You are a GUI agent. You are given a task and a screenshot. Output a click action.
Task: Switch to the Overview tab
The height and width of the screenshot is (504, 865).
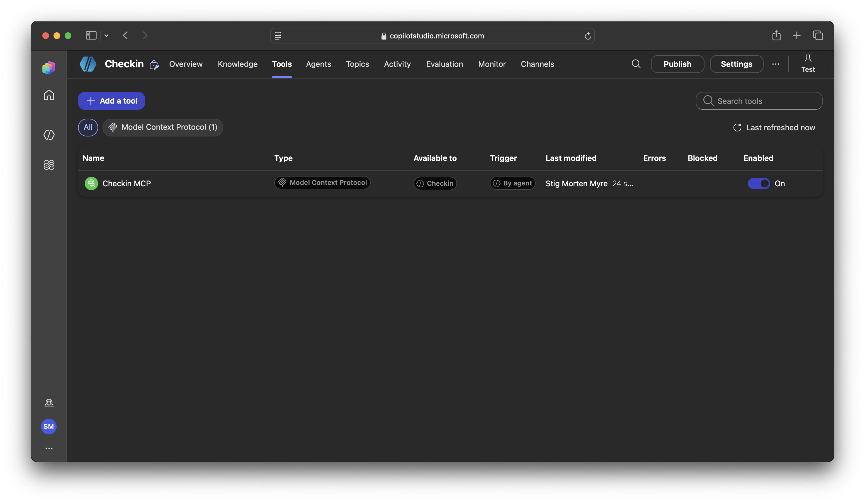(186, 64)
